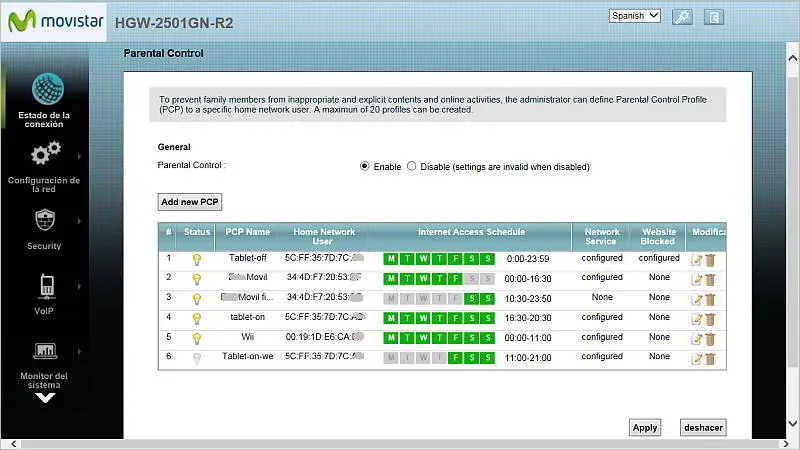Edit the Wii profile
This screenshot has width=800, height=450.
[697, 339]
